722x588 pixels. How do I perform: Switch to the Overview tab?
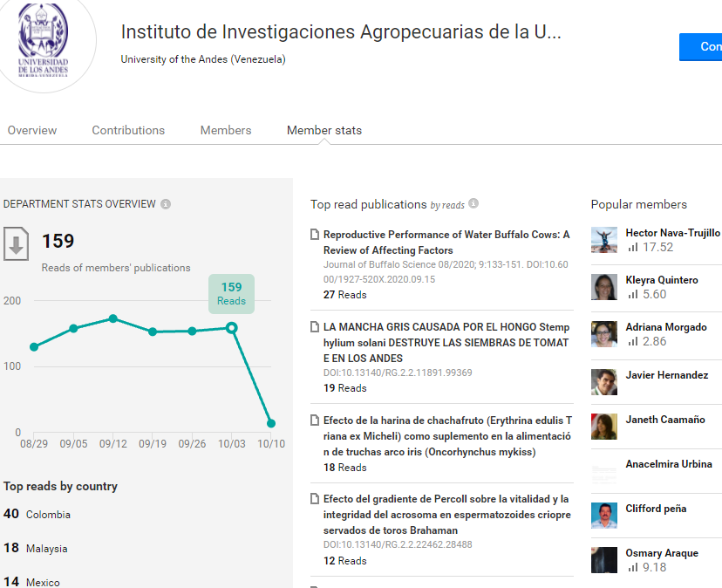[x=32, y=130]
